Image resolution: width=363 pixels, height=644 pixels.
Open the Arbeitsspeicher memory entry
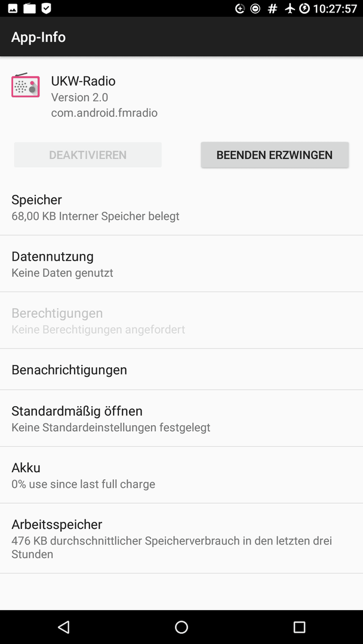[x=181, y=538]
